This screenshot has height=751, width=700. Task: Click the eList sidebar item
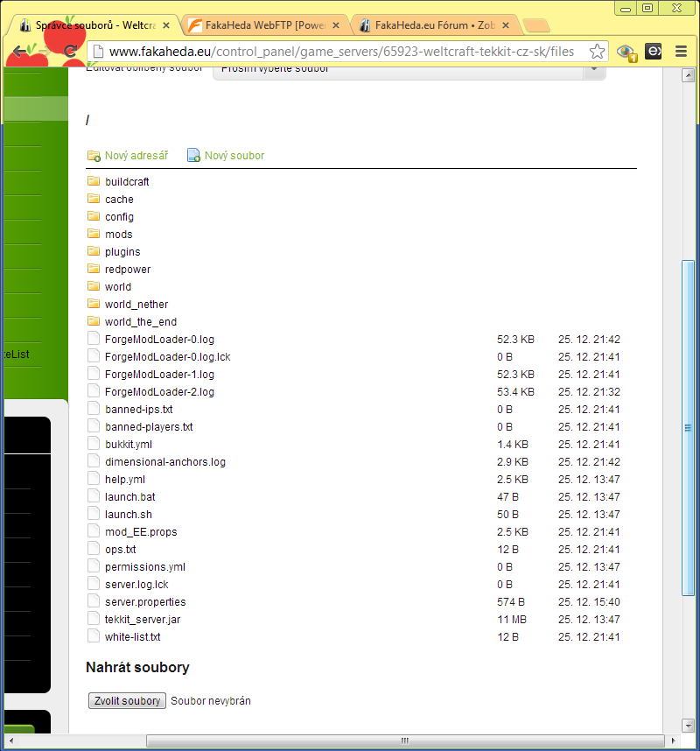point(17,354)
